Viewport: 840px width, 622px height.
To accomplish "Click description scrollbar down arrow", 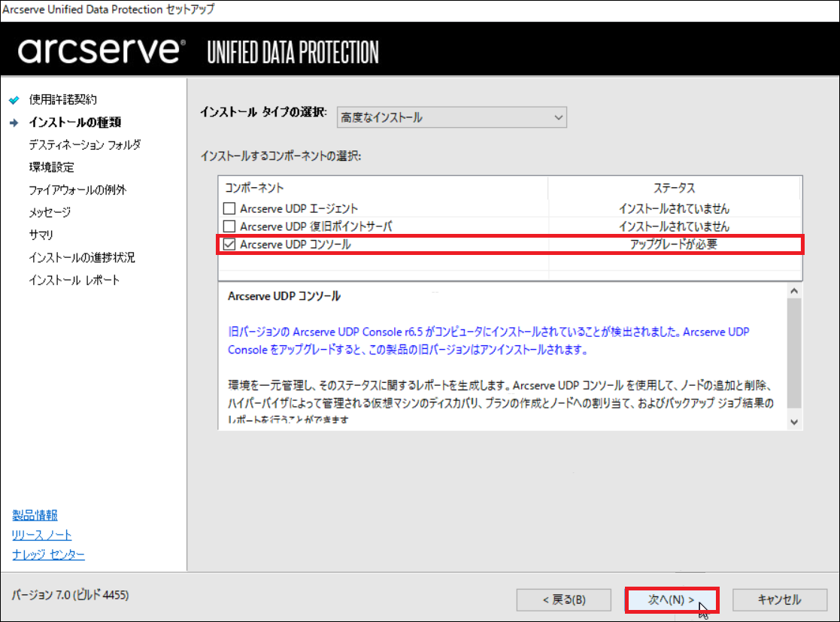I will coord(794,422).
